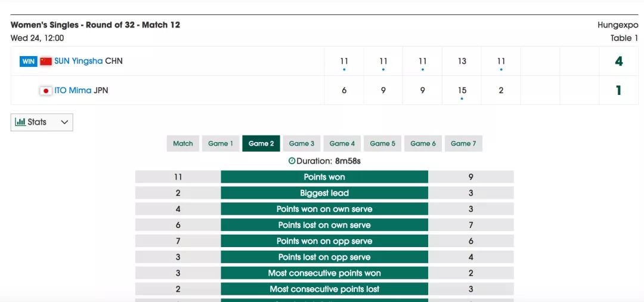Click SUN Yingsha's final score 4
644x302 pixels.
point(618,61)
